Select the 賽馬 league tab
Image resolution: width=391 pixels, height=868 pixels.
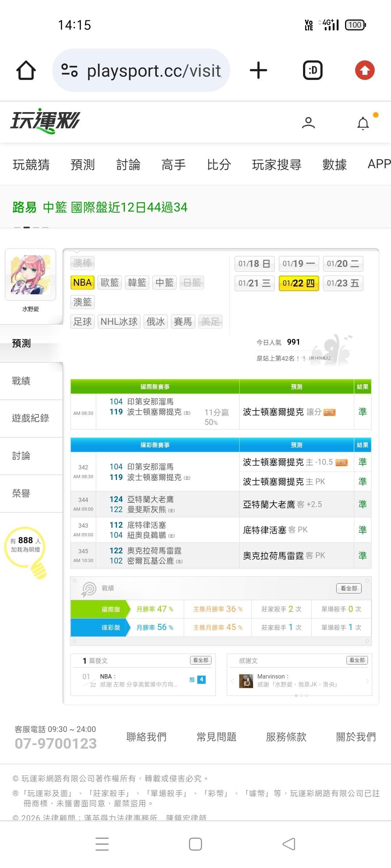click(183, 322)
